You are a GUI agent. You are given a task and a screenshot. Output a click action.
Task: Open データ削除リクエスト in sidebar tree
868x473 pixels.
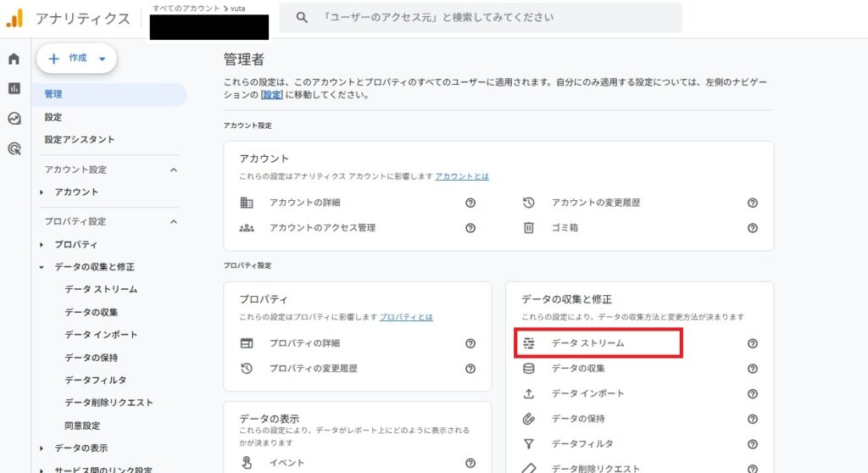click(109, 403)
